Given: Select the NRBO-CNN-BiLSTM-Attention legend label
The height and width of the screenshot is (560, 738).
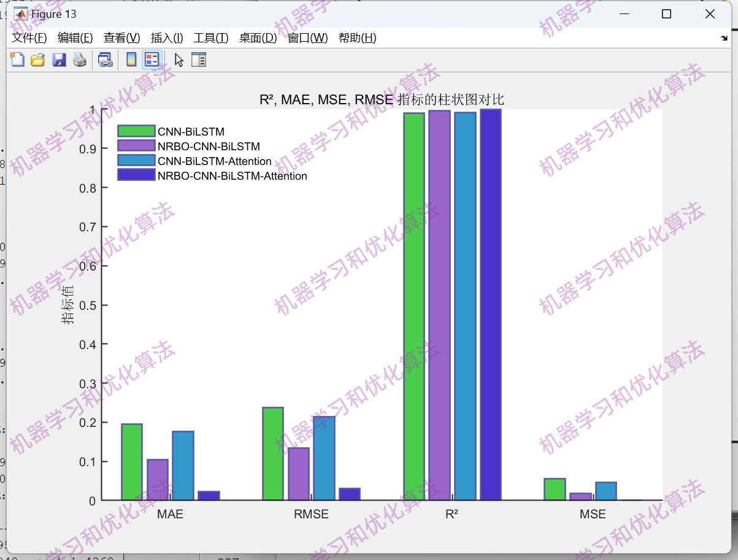Looking at the screenshot, I should coord(233,176).
